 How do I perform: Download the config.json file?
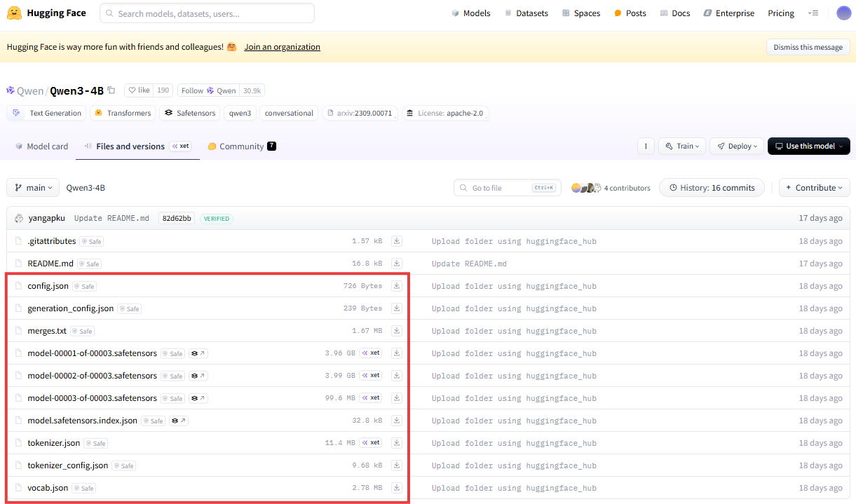396,286
